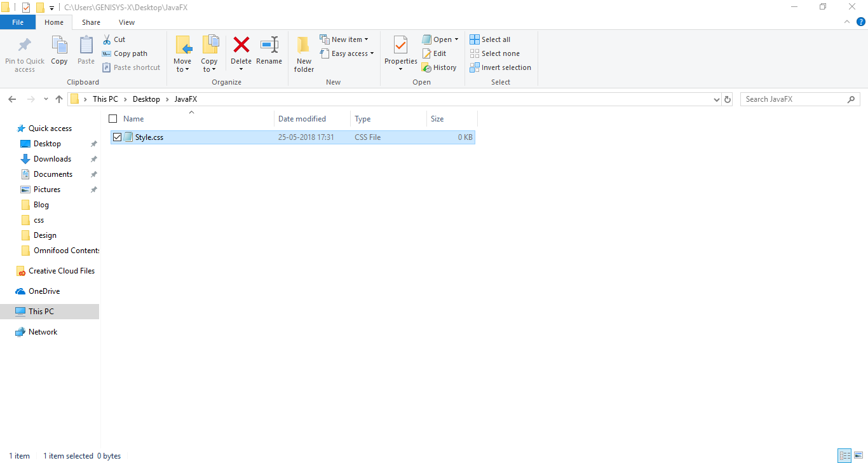868x463 pixels.
Task: Open Quick Access Toolbar customize arrow
Action: (x=51, y=8)
